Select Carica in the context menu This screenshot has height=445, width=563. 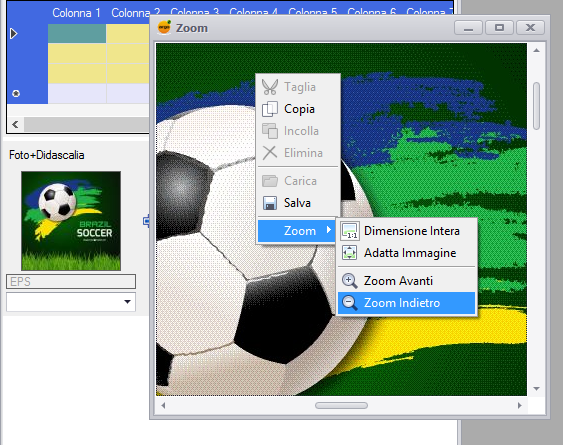298,181
